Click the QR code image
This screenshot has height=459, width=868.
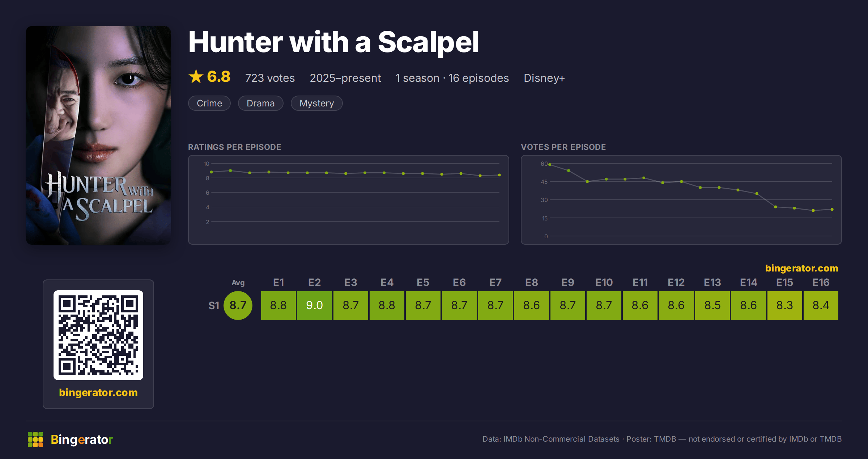pos(98,335)
